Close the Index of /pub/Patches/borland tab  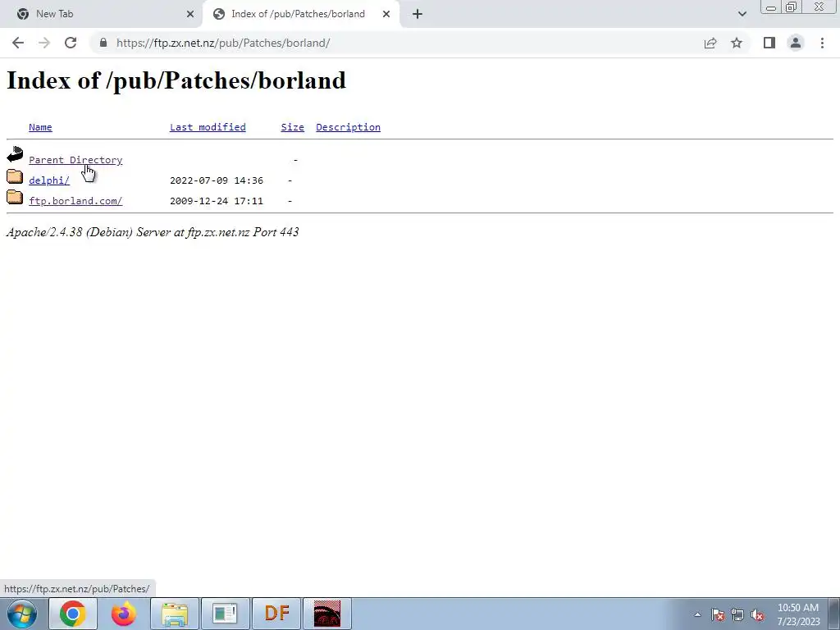click(386, 14)
